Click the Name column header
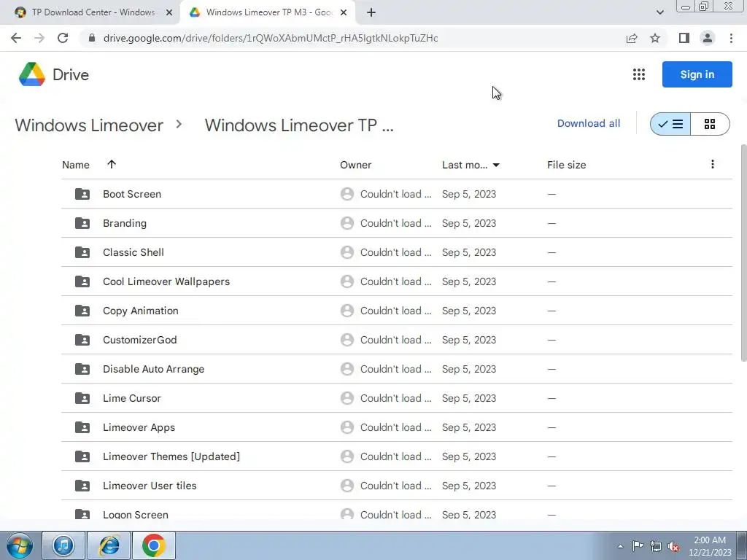747x560 pixels. pos(76,165)
